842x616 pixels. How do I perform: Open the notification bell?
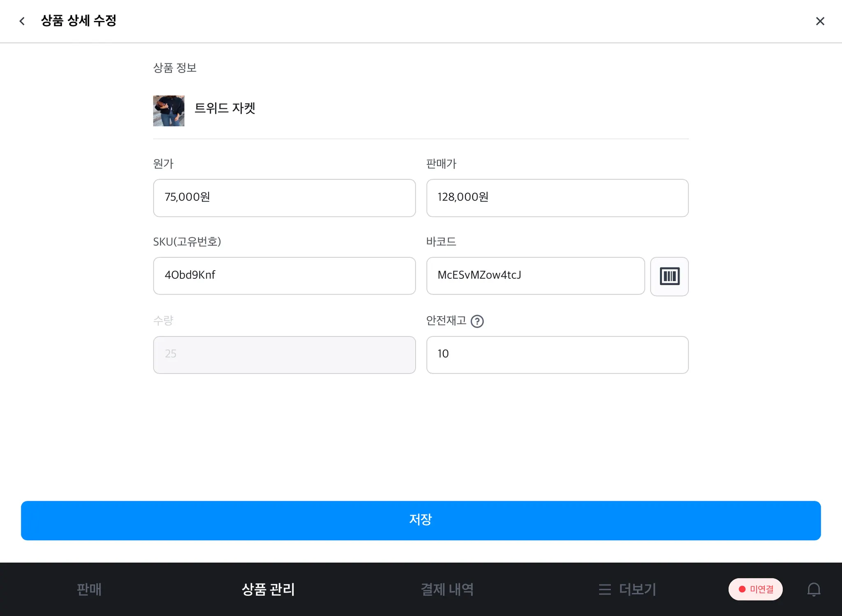[x=813, y=589]
